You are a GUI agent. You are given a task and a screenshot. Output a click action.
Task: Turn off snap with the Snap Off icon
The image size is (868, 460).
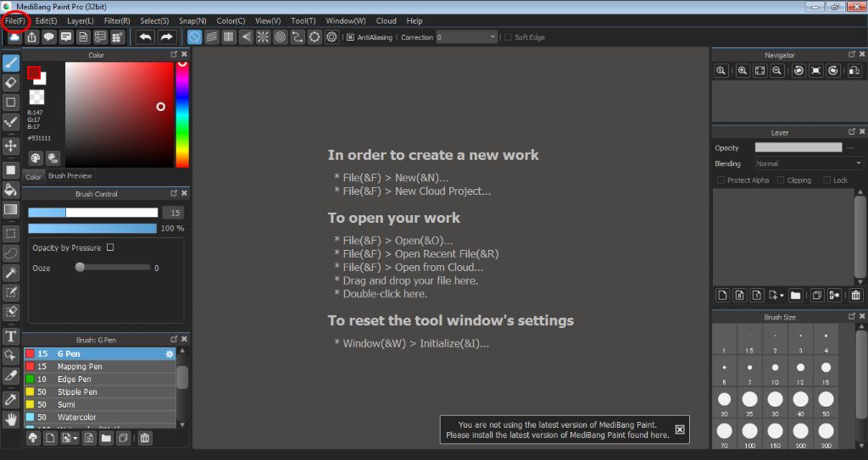tap(194, 37)
